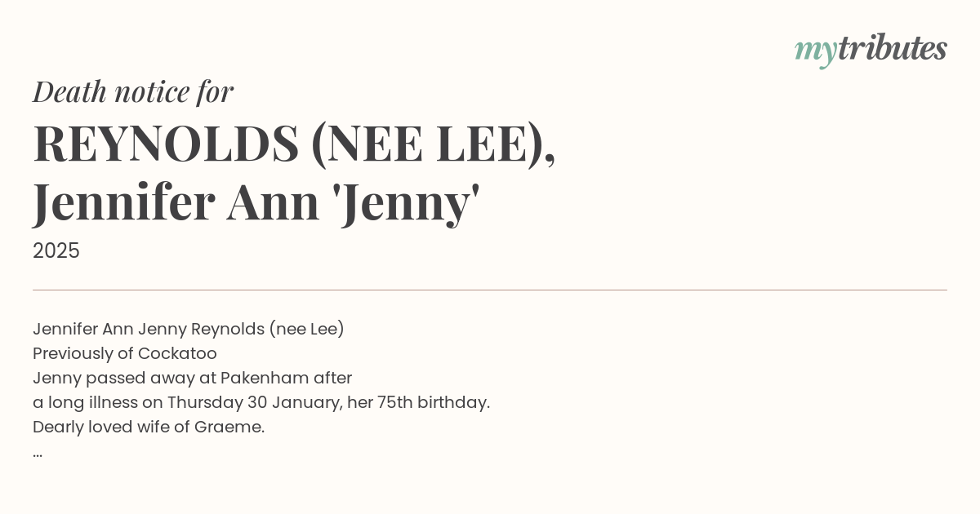Click the line 'Jennifer Ann Jenny Reynolds (nee Lee)'
The height and width of the screenshot is (514, 980).
pyautogui.click(x=189, y=329)
